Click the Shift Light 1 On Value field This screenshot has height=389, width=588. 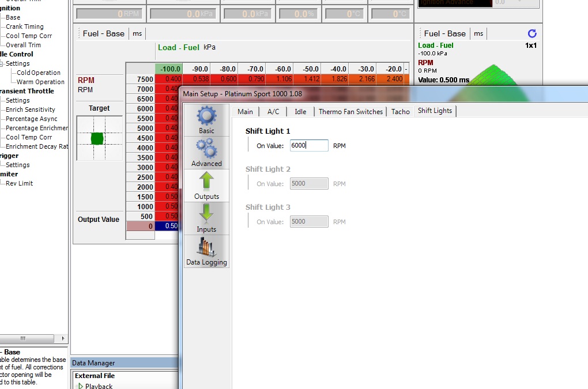tap(309, 145)
